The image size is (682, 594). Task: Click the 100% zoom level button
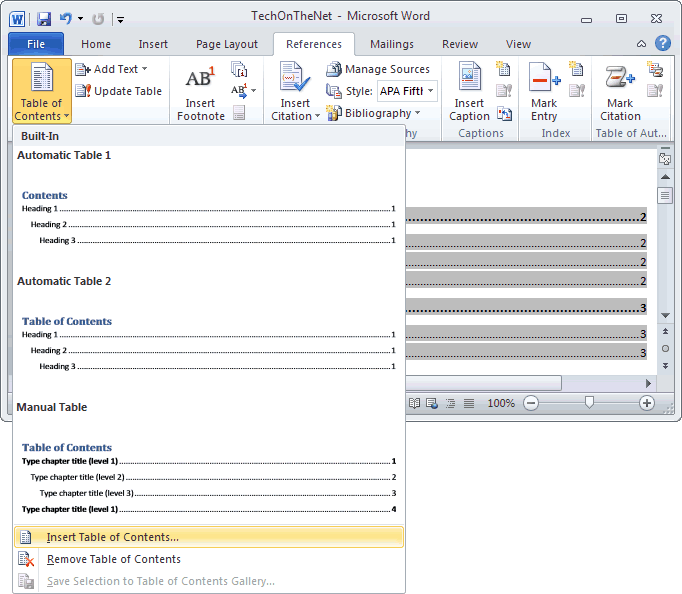pyautogui.click(x=501, y=403)
